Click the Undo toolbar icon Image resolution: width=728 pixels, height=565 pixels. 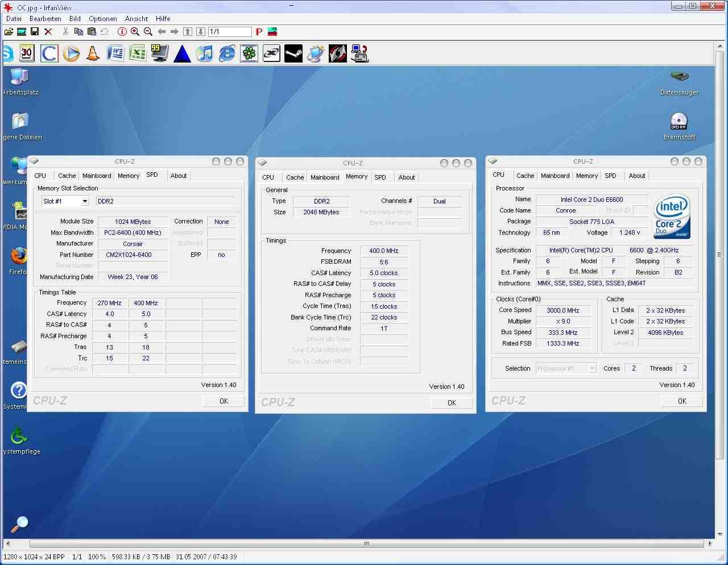pyautogui.click(x=105, y=32)
